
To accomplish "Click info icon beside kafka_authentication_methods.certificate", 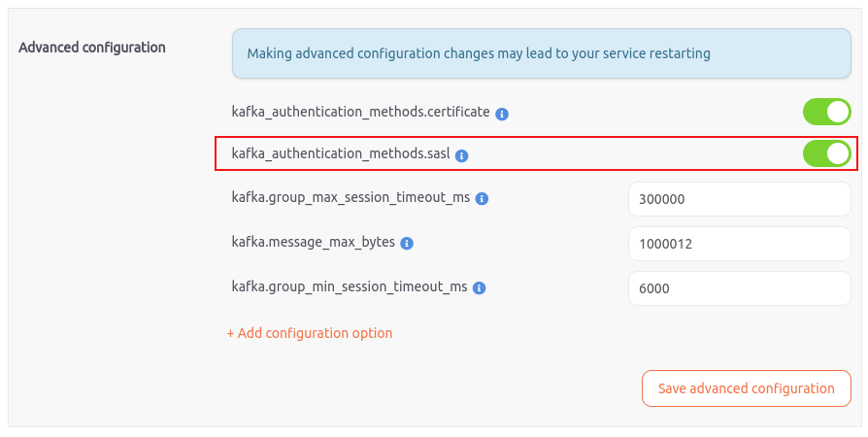I will pos(502,114).
